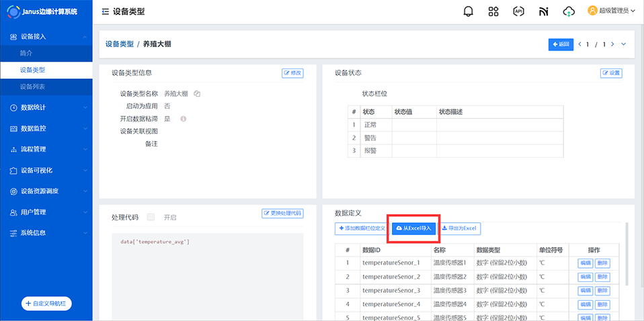
Task: Copy device type name 养殖大棚 icon
Action: click(198, 94)
